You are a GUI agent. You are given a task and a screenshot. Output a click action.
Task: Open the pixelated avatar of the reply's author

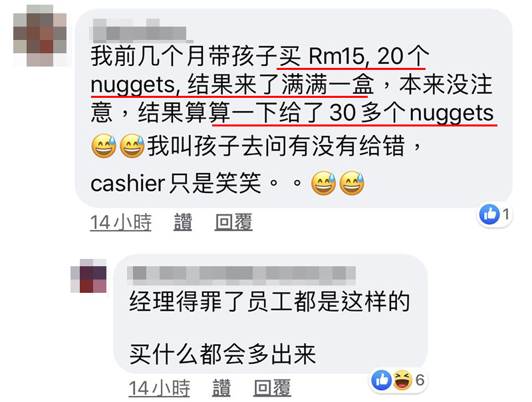tap(88, 276)
